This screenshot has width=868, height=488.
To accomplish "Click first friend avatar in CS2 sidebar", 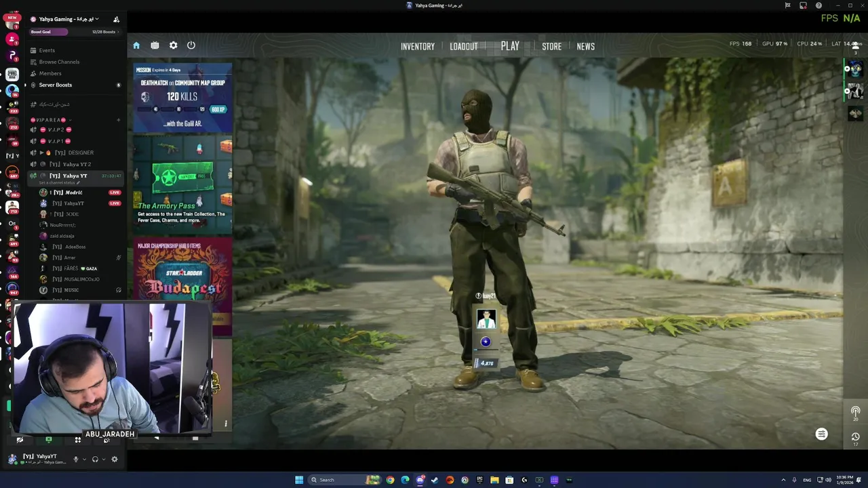I will click(856, 68).
